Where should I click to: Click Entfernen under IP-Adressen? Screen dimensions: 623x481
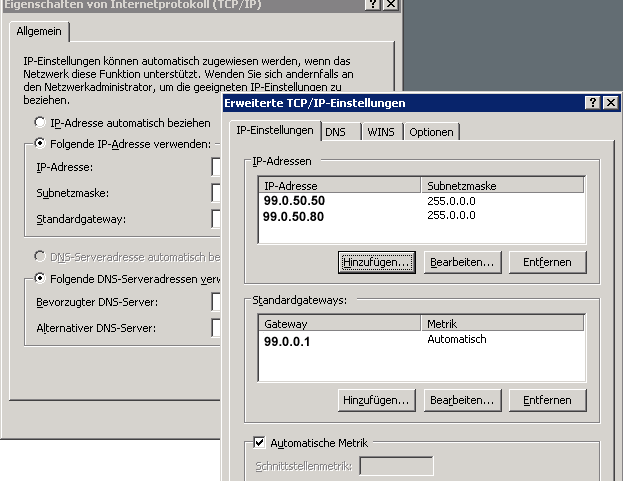548,262
